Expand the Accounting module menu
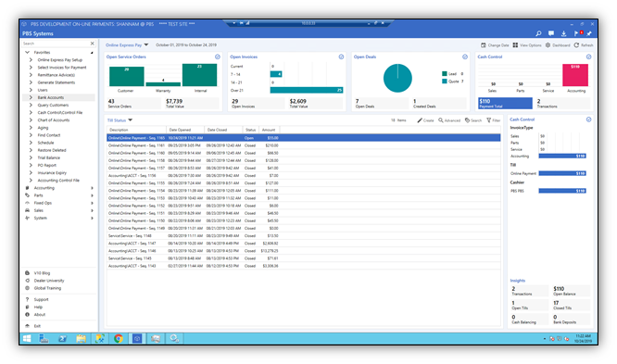Image resolution: width=617 pixels, height=364 pixels. click(x=92, y=188)
